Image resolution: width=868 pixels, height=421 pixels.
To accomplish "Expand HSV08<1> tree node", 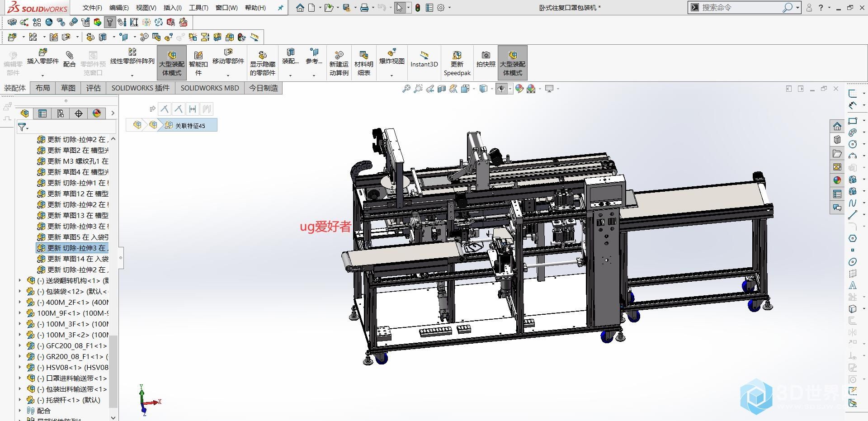I will click(x=20, y=367).
